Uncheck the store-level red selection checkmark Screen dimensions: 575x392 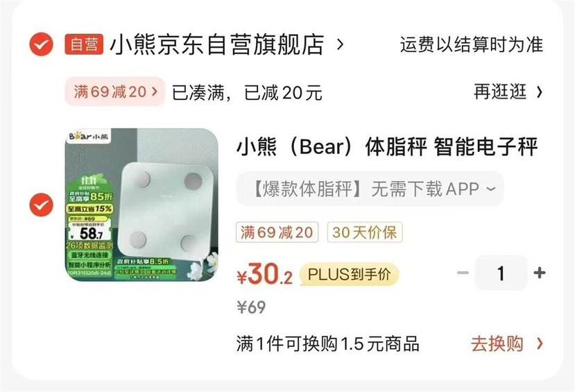tap(41, 44)
